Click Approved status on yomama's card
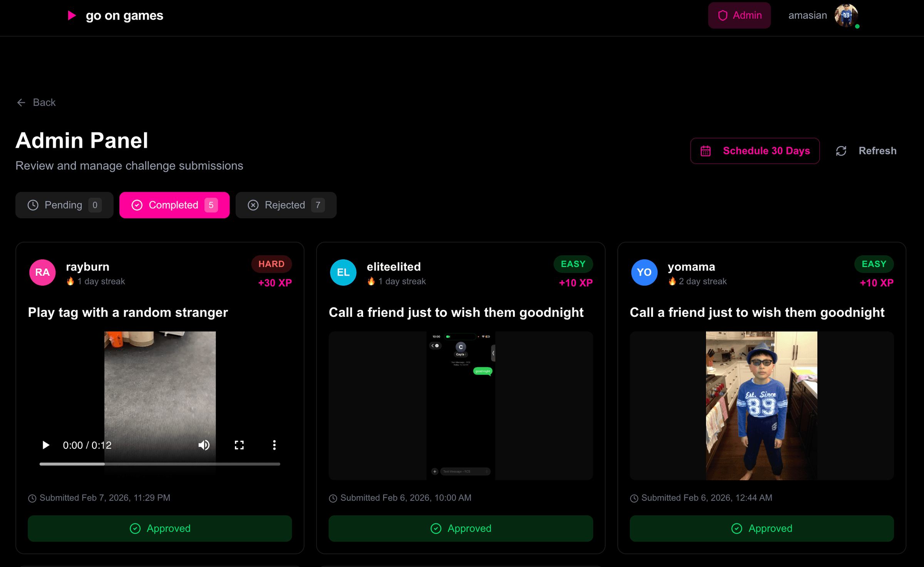The height and width of the screenshot is (567, 924). tap(761, 529)
